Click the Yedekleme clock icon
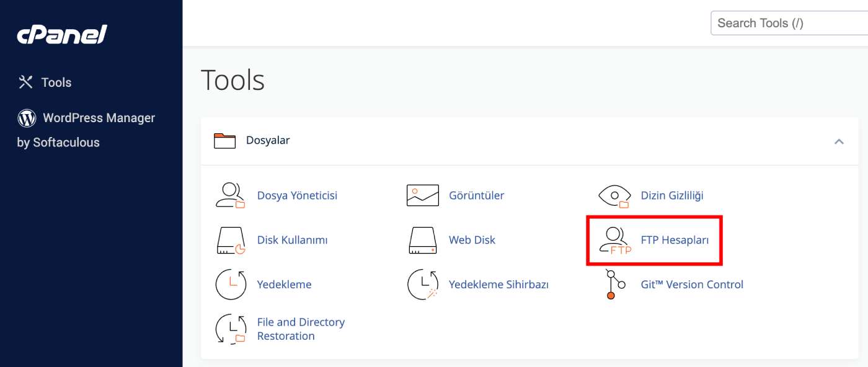The height and width of the screenshot is (367, 868). [x=231, y=285]
